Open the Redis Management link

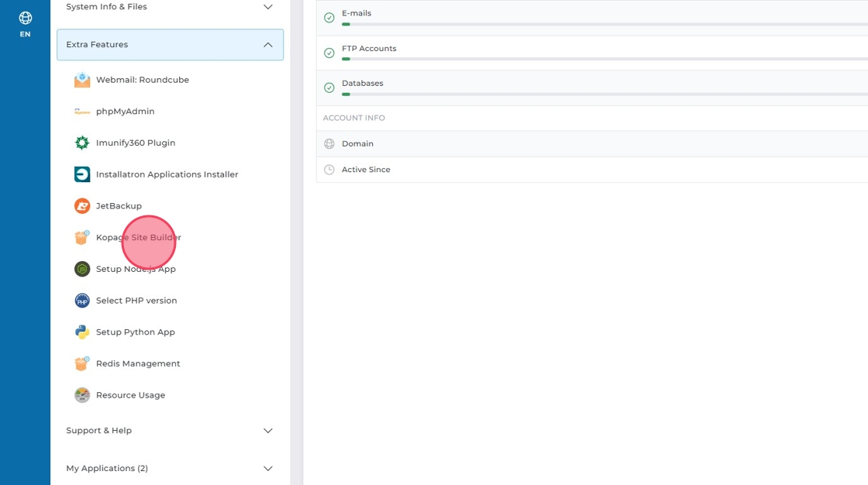coord(138,364)
